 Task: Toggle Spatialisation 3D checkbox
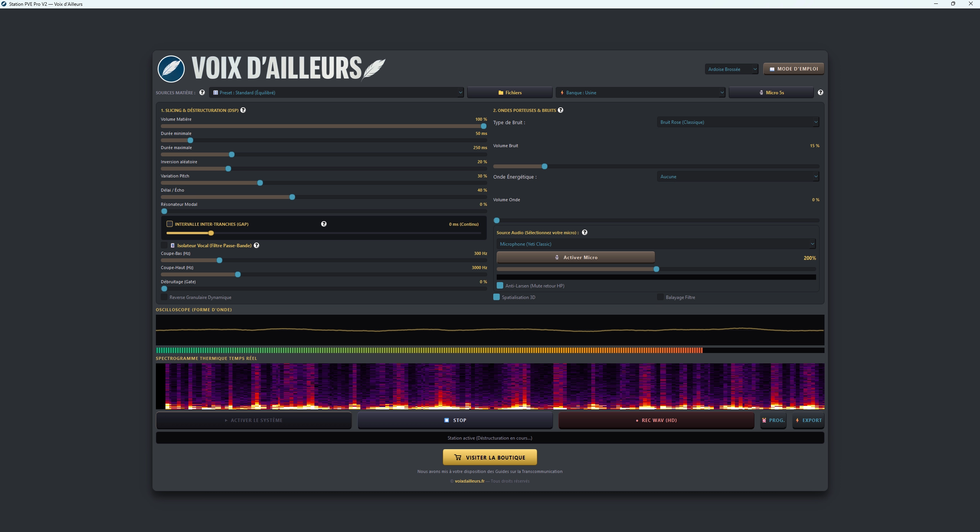pyautogui.click(x=496, y=297)
